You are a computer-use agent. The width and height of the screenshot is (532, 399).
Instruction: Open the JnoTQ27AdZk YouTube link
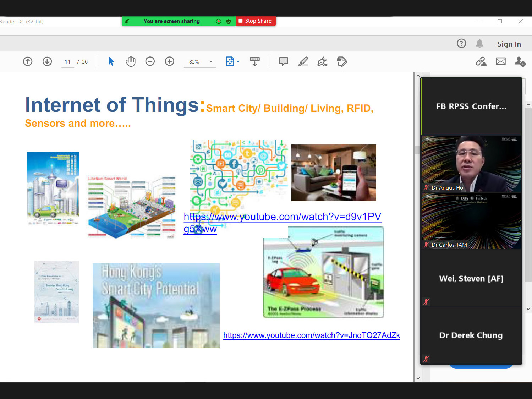311,335
